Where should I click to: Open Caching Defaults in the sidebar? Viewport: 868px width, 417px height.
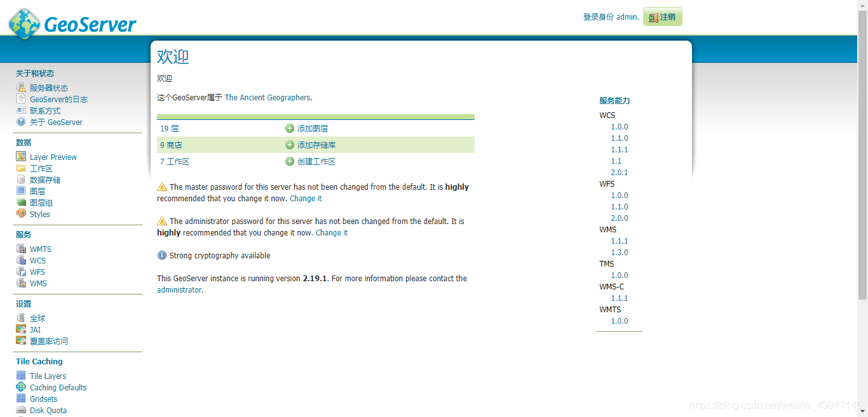coord(58,387)
